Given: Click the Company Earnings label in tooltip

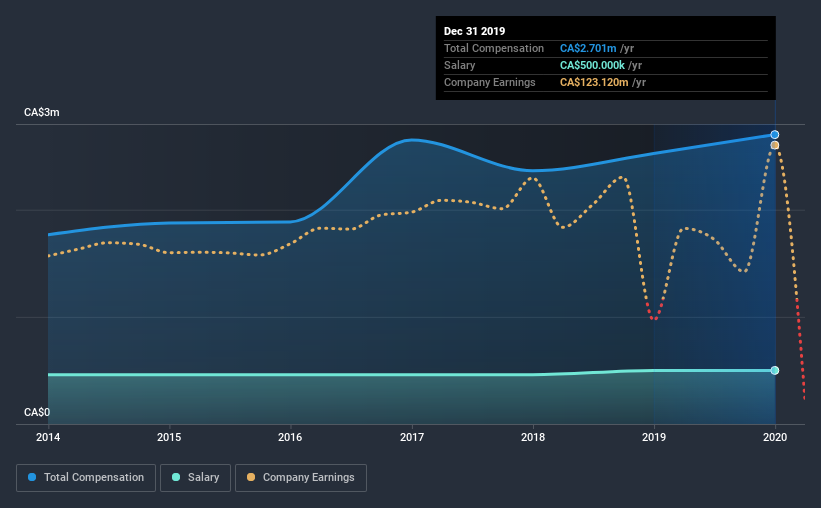Looking at the screenshot, I should coord(490,82).
